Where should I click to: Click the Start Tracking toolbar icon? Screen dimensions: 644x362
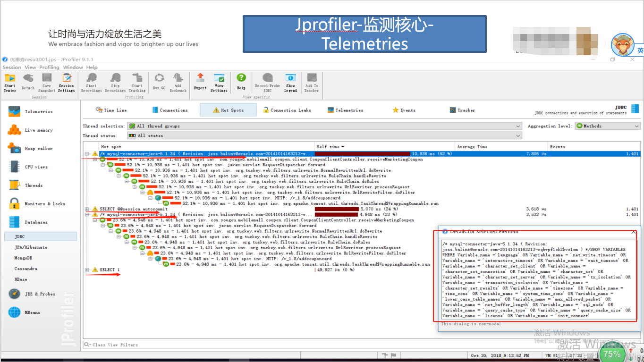[137, 83]
